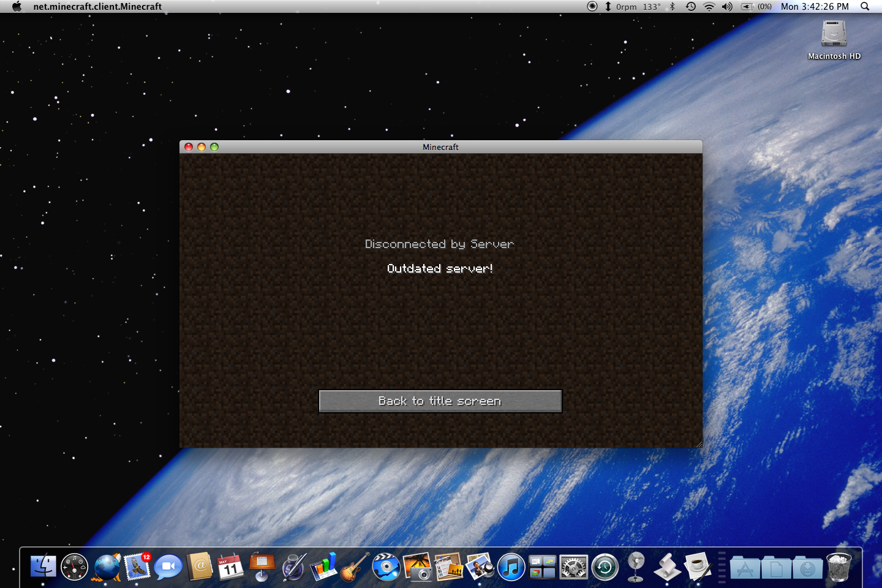The image size is (882, 588).
Task: Switch to the AppleScript scroll app in dock
Action: (x=667, y=567)
